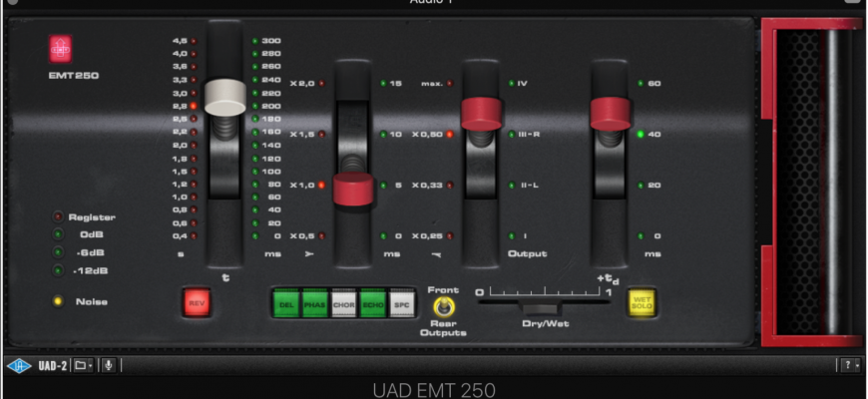
Task: Open the preset folder dropdown
Action: point(84,365)
